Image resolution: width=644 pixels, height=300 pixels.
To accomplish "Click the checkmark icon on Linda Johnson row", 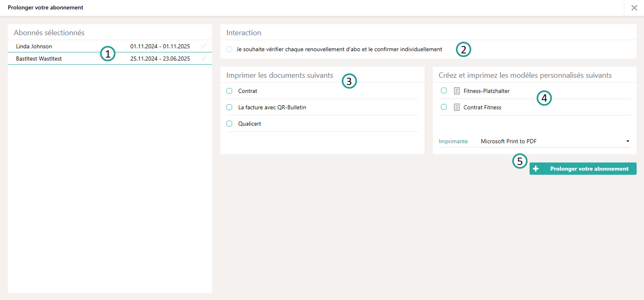I will point(204,46).
